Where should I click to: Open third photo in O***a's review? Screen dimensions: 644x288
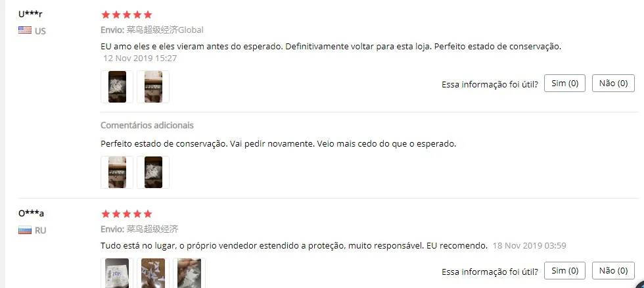pos(189,274)
